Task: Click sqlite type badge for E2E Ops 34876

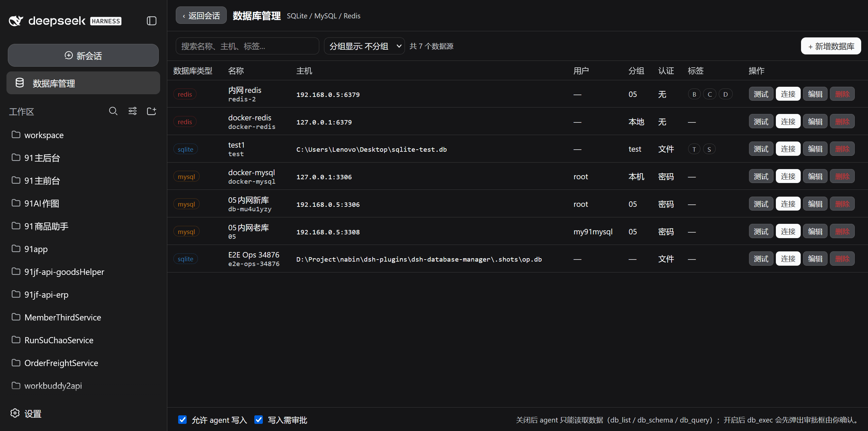Action: 186,259
